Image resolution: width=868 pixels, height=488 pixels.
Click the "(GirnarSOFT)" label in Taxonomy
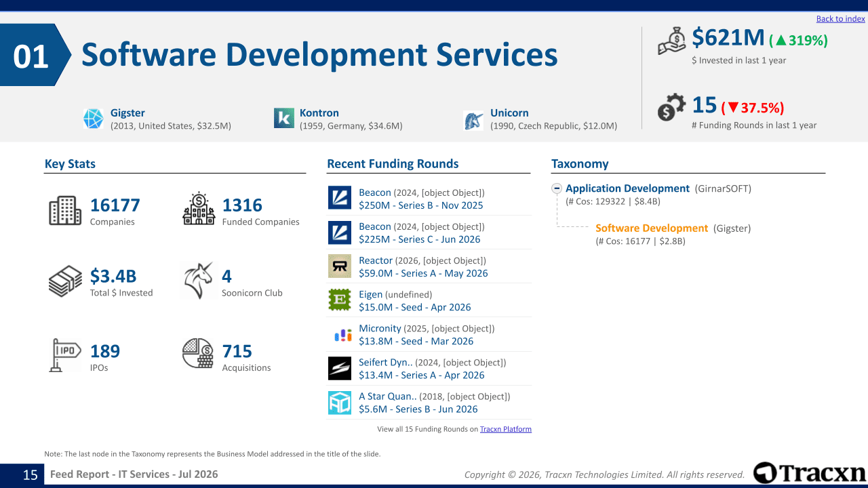(724, 189)
